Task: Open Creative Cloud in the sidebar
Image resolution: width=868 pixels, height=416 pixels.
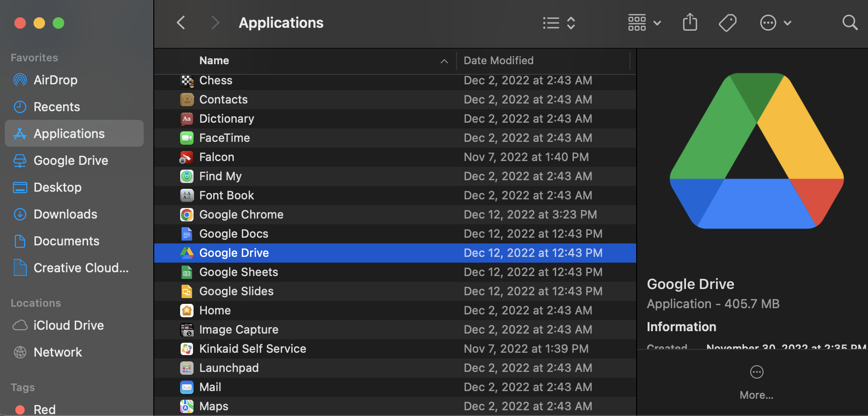Action: pos(74,268)
